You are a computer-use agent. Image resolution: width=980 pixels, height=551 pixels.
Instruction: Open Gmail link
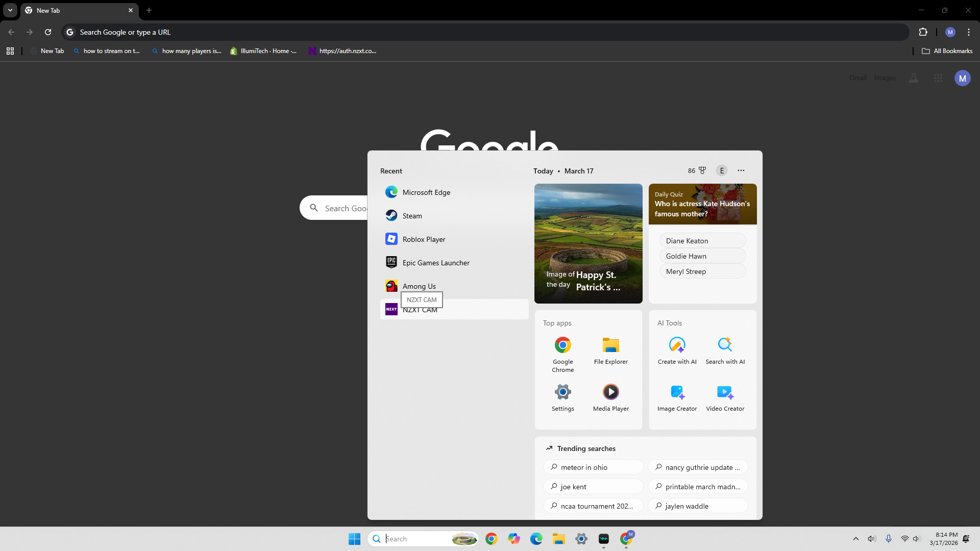click(x=857, y=78)
